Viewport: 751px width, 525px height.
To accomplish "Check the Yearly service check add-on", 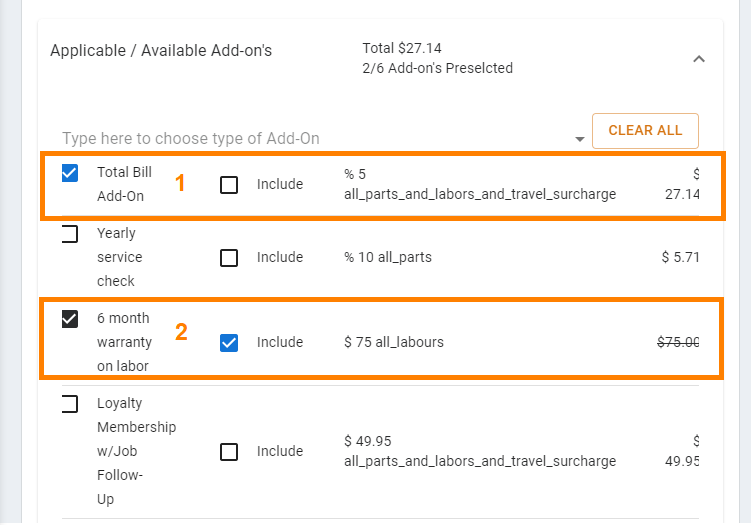I will point(70,234).
